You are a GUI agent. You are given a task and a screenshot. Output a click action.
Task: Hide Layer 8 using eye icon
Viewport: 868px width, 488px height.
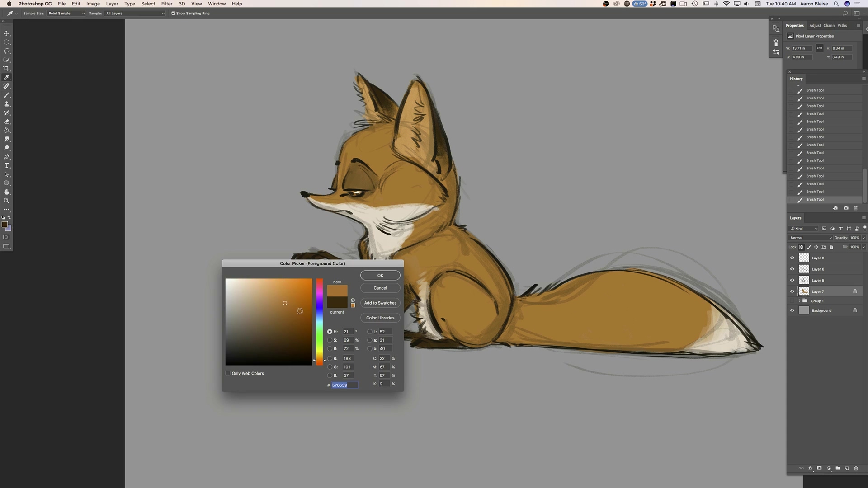792,258
